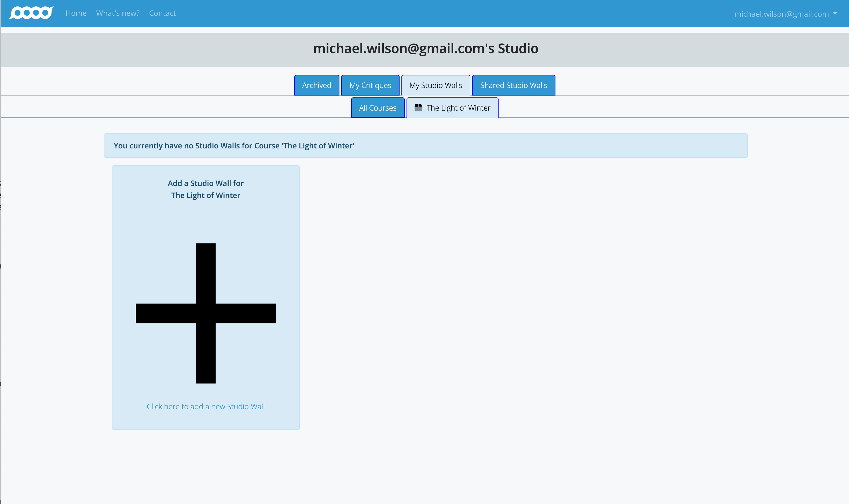Click the no Studio Walls notice banner

[x=425, y=146]
